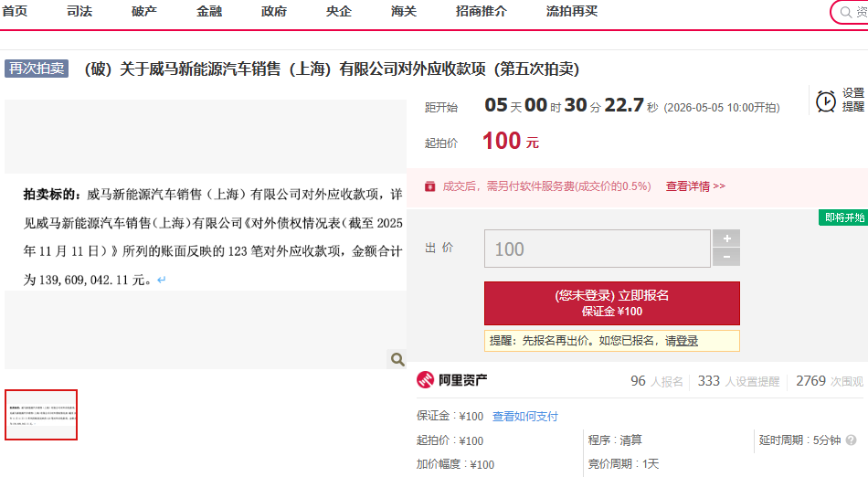
Task: Open the 查看详情 >> link
Action: 694,186
